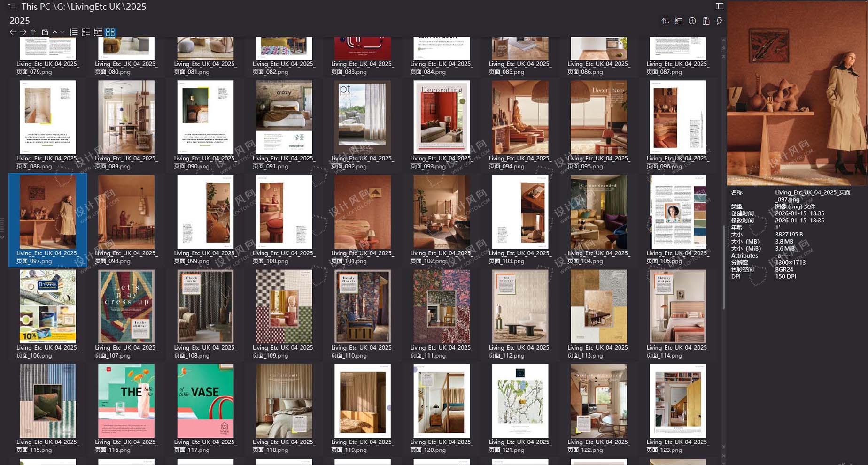868x465 pixels.
Task: Select the 'THE VASE' thumbnail page 117
Action: pos(205,401)
